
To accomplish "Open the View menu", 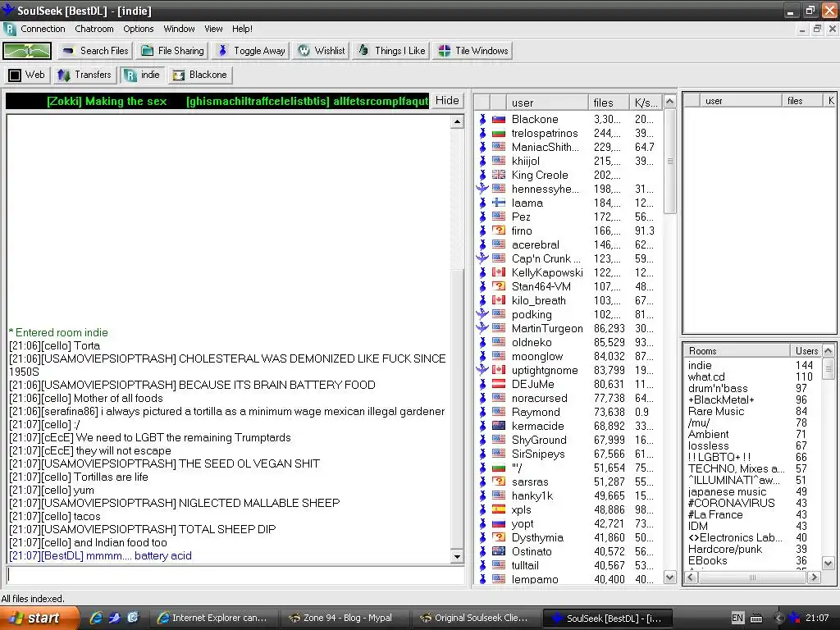I will click(213, 29).
